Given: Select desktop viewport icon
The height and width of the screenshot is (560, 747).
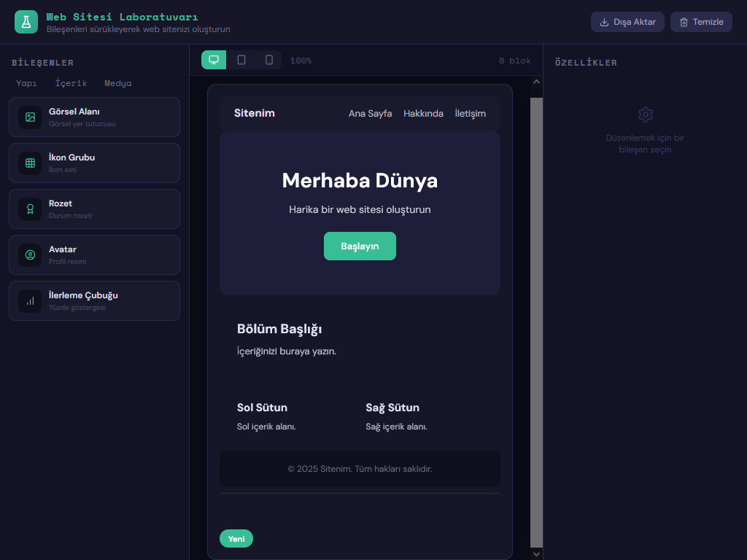Looking at the screenshot, I should (x=214, y=60).
